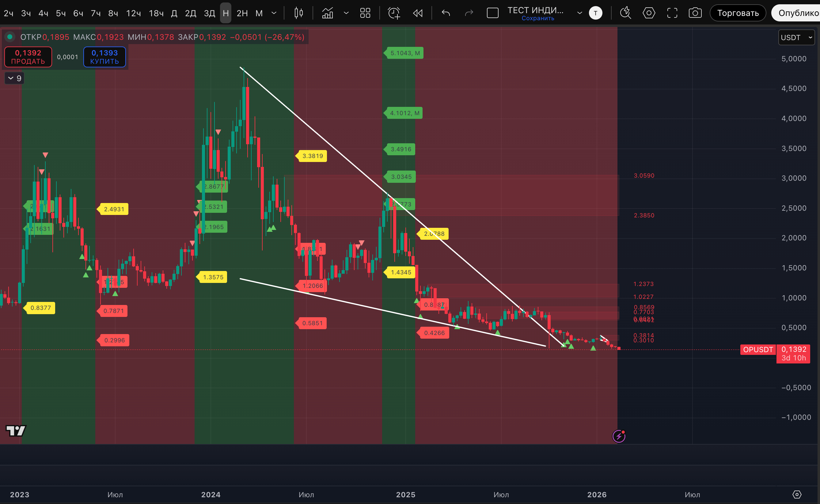Collapse the indicator legend showing 9
Screen dimensions: 820x504
tap(14, 78)
